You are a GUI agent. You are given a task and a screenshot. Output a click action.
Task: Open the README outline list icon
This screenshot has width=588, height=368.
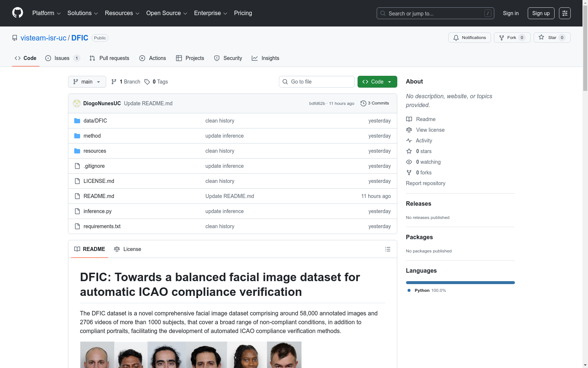[387, 249]
